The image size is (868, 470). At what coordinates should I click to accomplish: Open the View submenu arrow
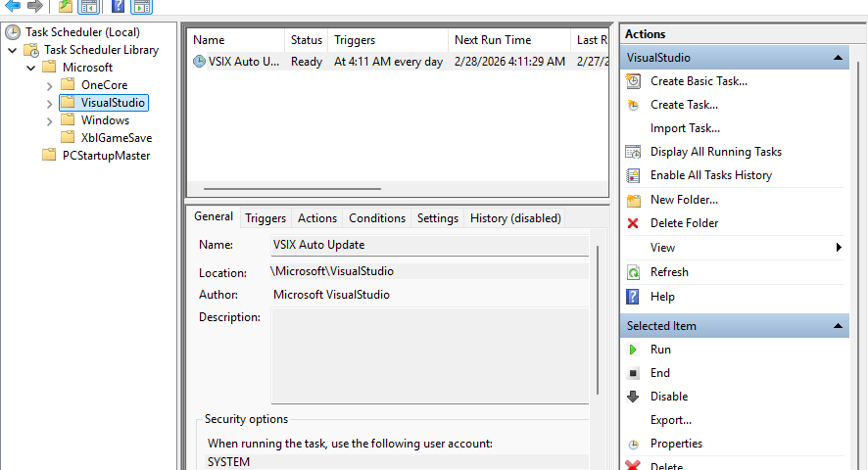coord(839,248)
